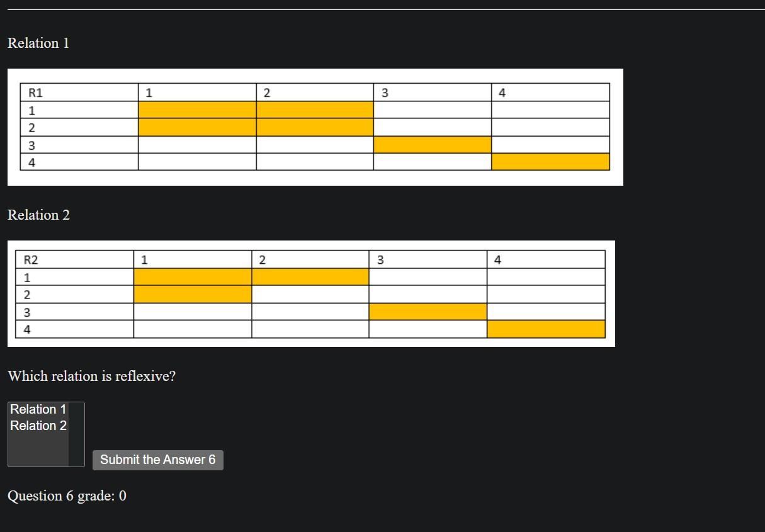Click the Relation 1 heading text
The width and height of the screenshot is (765, 532).
pos(38,43)
